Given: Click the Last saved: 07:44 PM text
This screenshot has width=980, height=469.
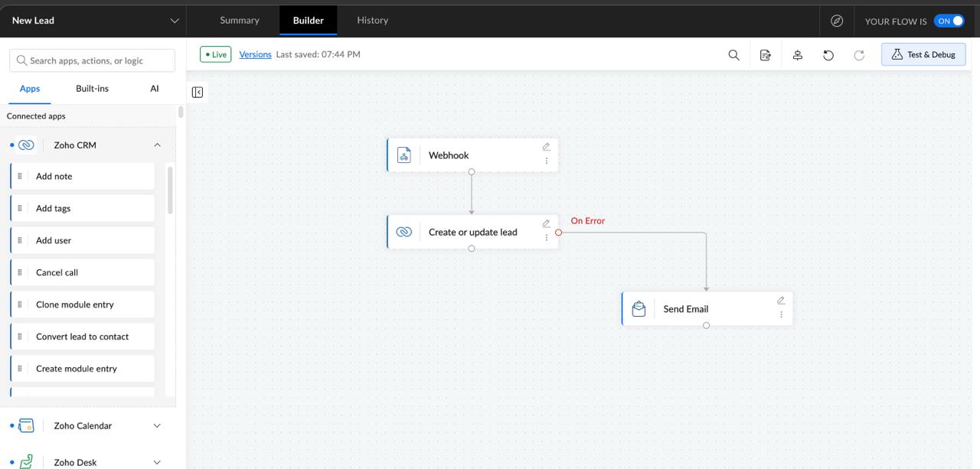Looking at the screenshot, I should coord(318,54).
